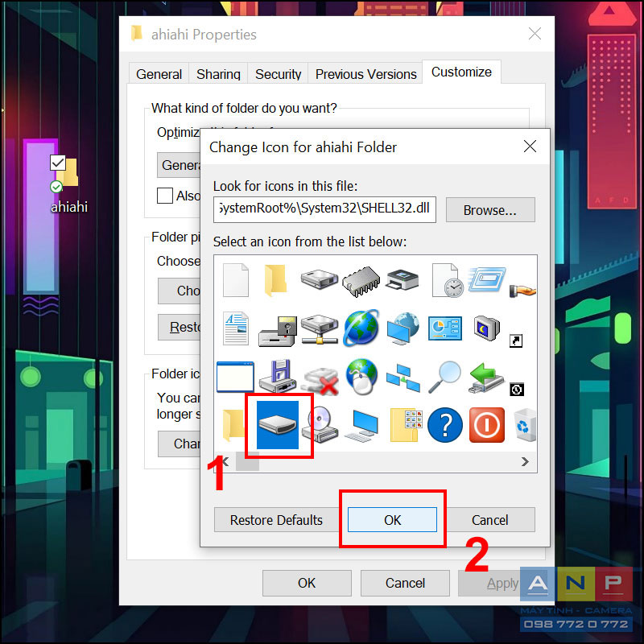Toggle the 'Also apply' checkbox in Properties

pos(165,196)
